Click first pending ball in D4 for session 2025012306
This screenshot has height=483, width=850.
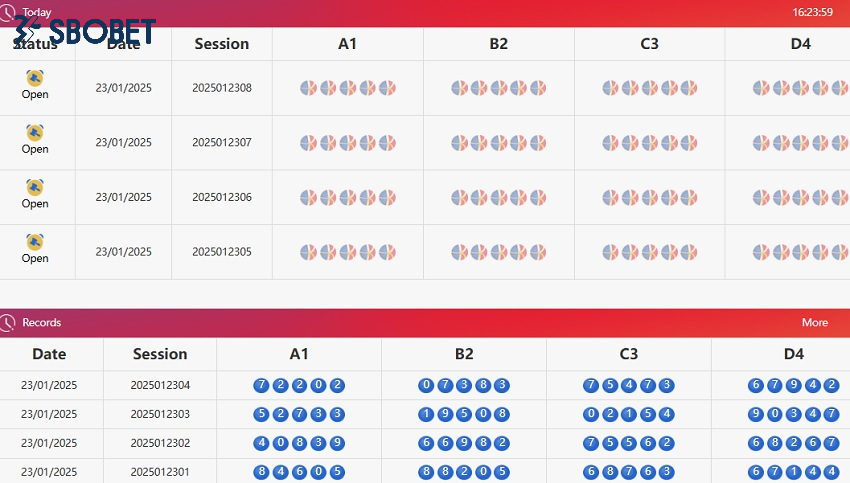tap(761, 197)
